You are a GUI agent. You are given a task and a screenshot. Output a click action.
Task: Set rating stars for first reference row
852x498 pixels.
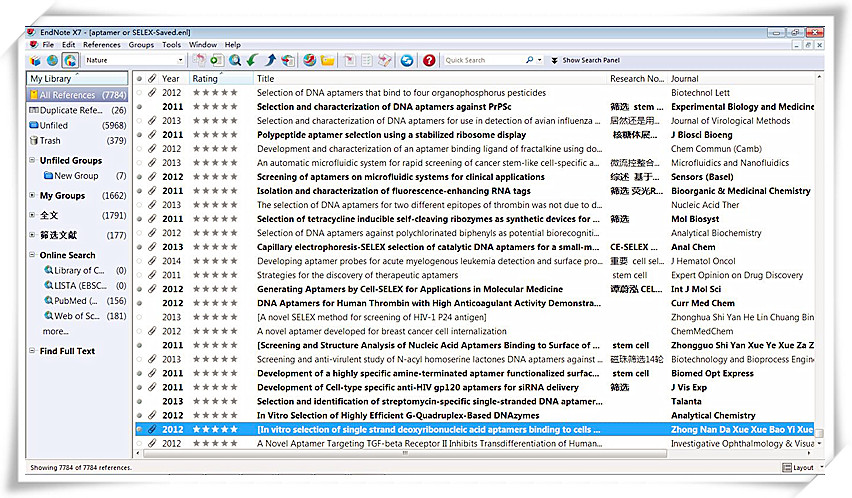coord(214,92)
